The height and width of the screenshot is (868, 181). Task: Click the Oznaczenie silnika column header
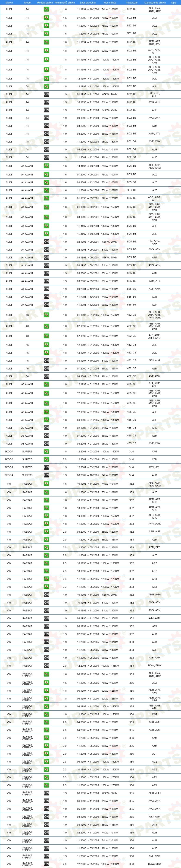click(x=155, y=2)
